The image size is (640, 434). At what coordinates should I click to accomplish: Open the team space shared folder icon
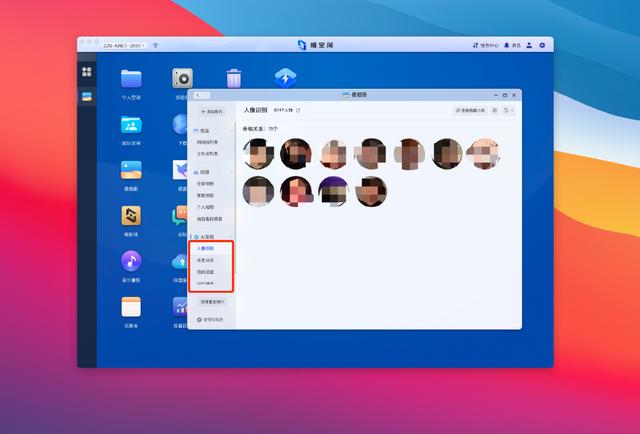coord(131,125)
